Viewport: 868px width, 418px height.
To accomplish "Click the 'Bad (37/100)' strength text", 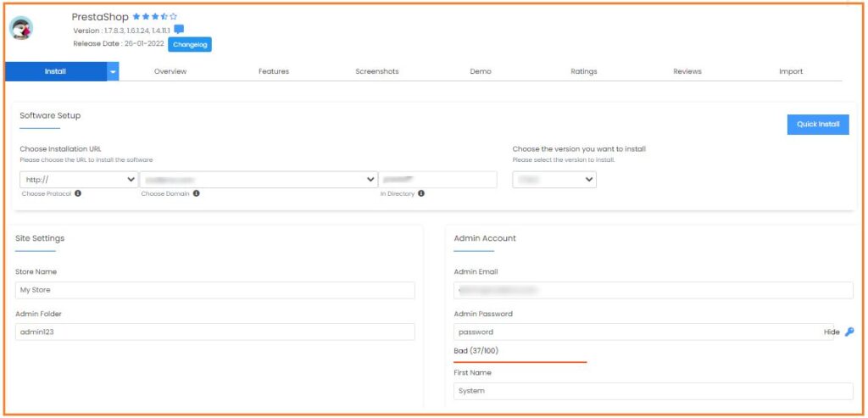I will pos(476,350).
